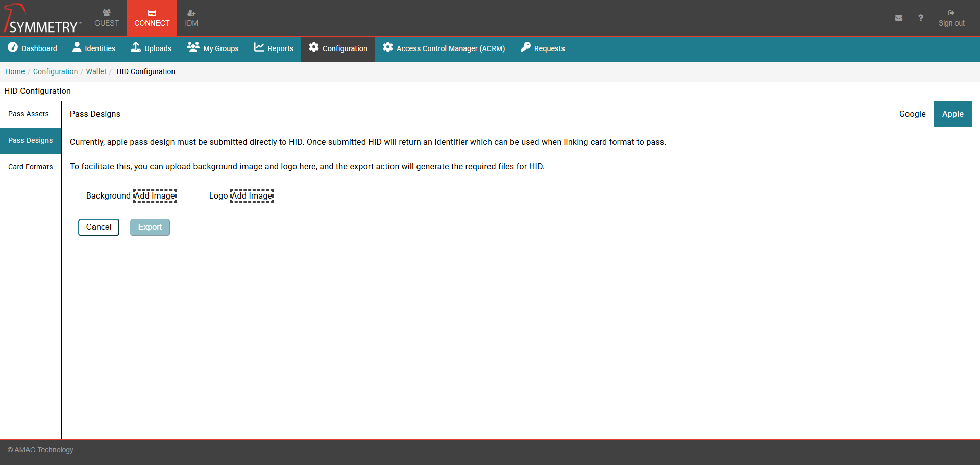Click Wallet breadcrumb link

pyautogui.click(x=96, y=72)
